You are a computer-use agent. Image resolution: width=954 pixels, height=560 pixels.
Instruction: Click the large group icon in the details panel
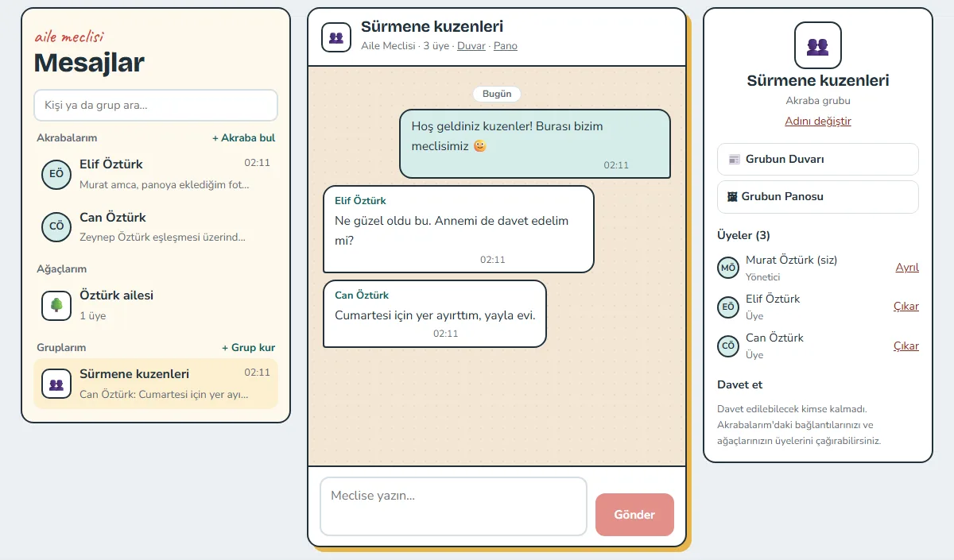tap(818, 45)
